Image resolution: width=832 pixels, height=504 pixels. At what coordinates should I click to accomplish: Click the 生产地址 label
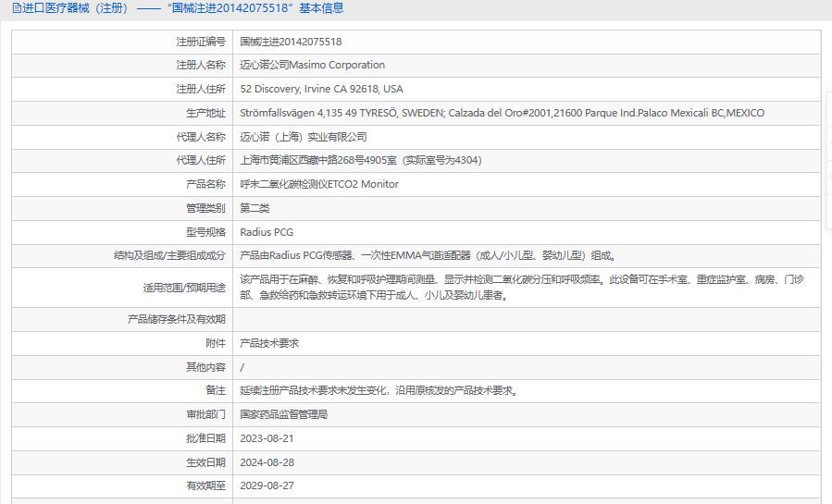pos(205,113)
